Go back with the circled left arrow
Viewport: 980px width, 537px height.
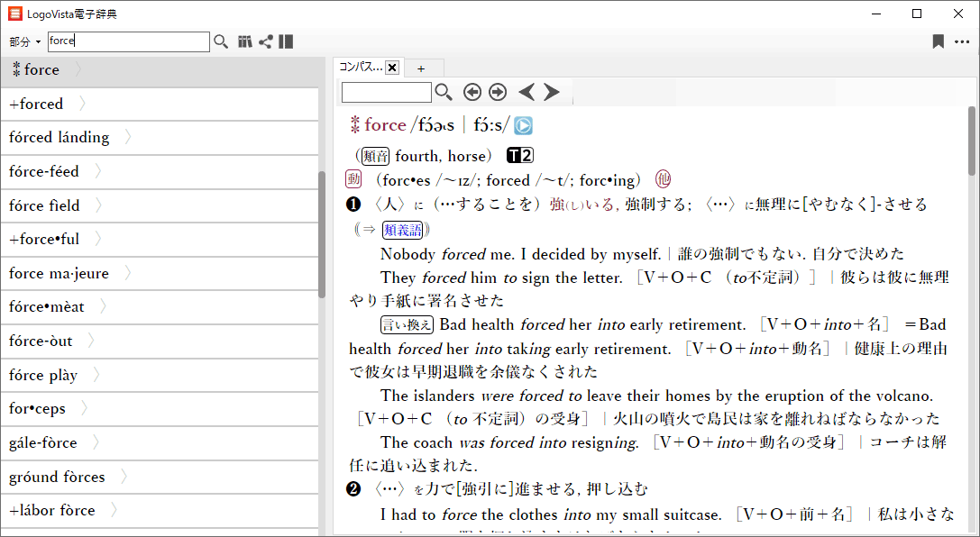[472, 92]
